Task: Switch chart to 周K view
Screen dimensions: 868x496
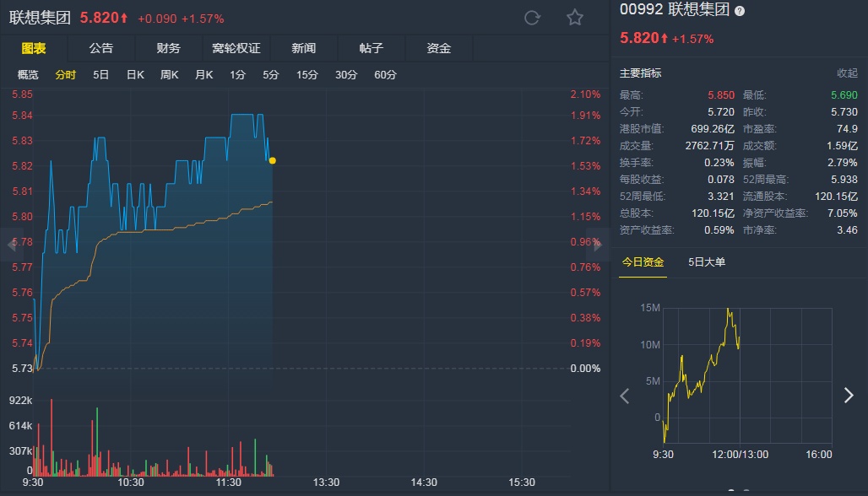Action: point(170,75)
